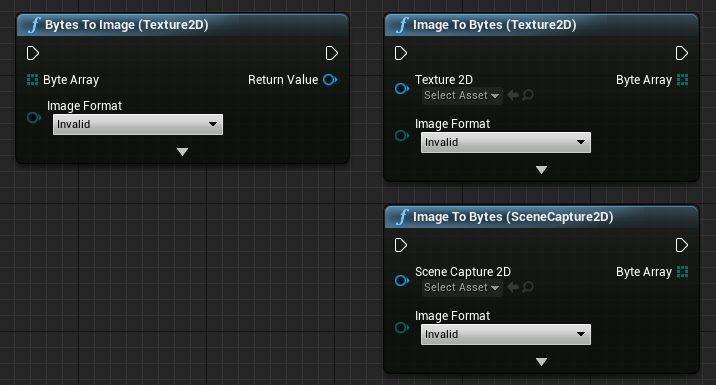Viewport: 716px width, 385px height.
Task: Click input execution pin on Image To Bytes (SceneCapture2D)
Action: [x=400, y=245]
